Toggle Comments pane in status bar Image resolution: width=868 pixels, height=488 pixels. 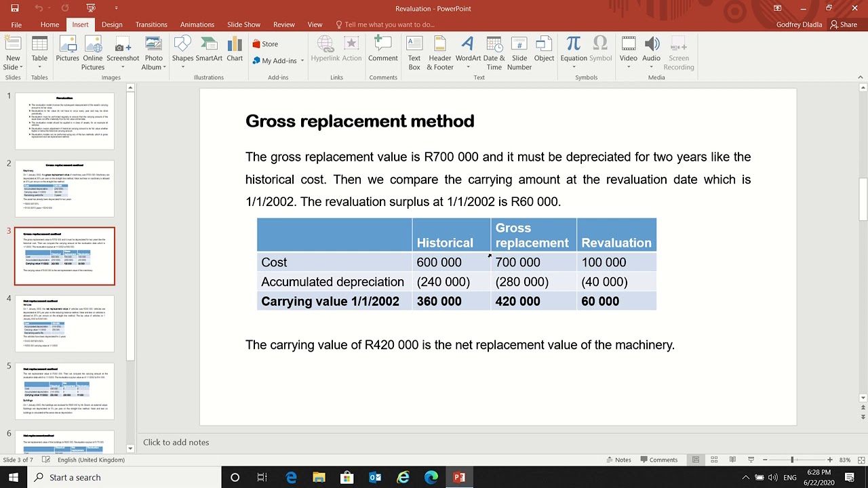pos(658,460)
